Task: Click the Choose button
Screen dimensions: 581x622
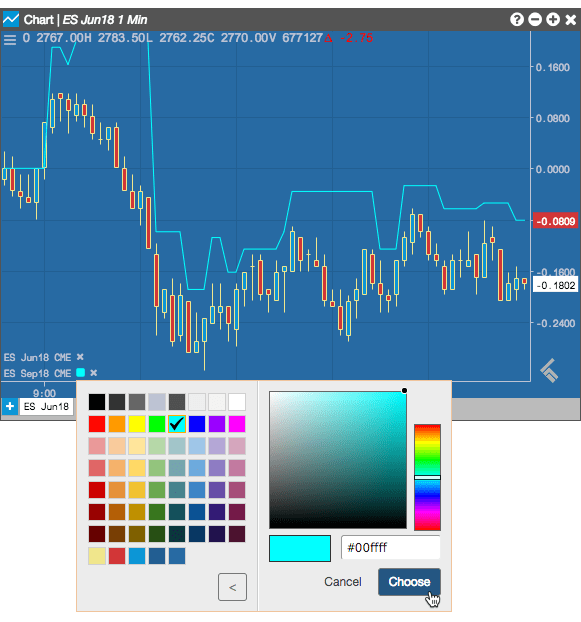Action: [409, 582]
